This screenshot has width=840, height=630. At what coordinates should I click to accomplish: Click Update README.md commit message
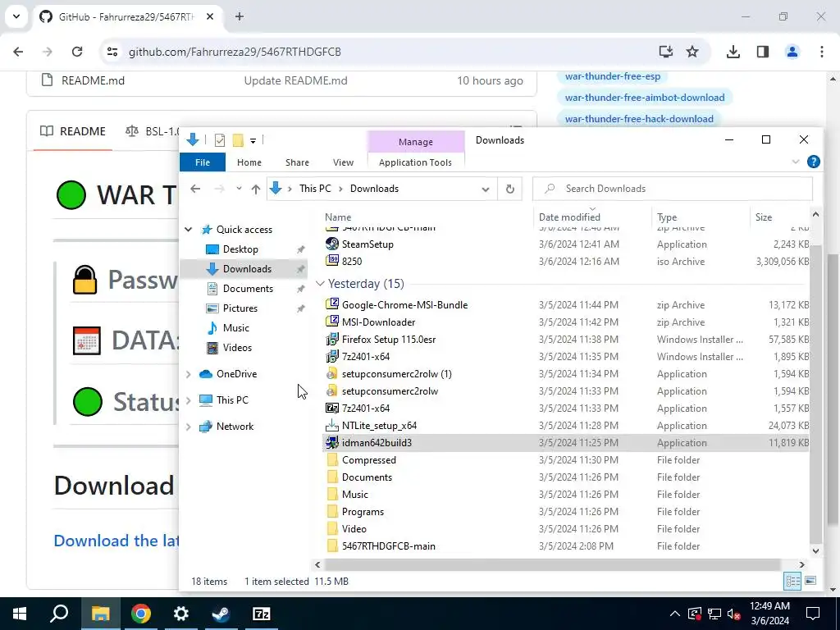click(295, 81)
